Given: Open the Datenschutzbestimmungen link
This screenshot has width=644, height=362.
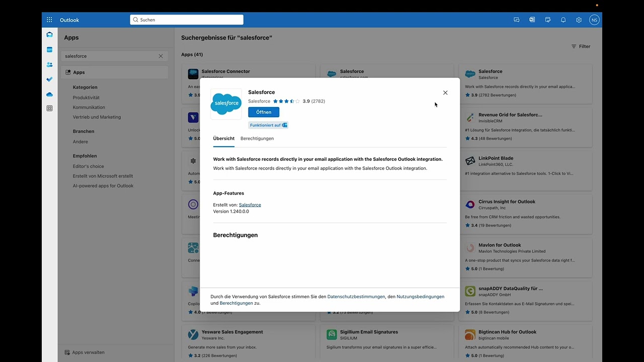Looking at the screenshot, I should [356, 297].
